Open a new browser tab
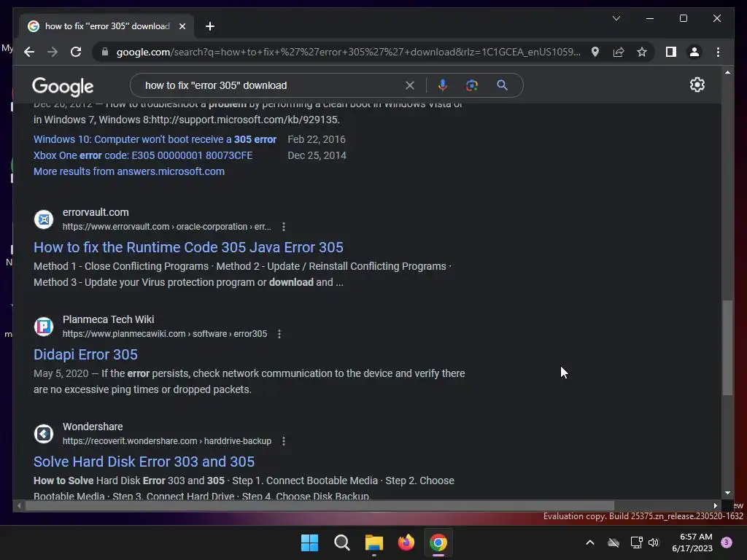The width and height of the screenshot is (747, 560). [210, 26]
